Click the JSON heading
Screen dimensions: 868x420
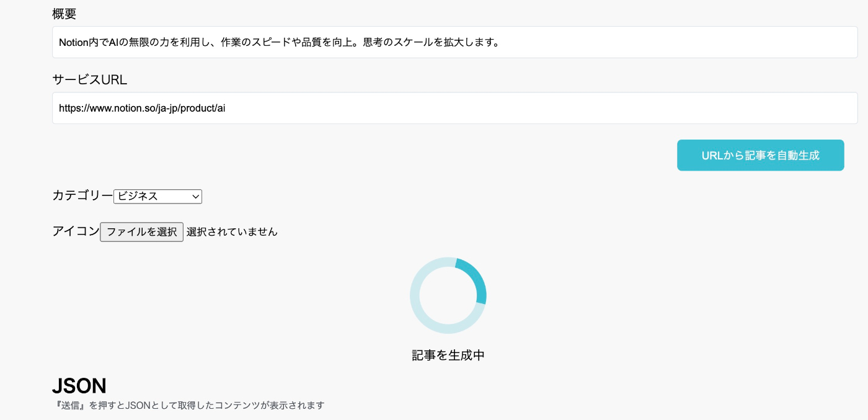tap(79, 386)
